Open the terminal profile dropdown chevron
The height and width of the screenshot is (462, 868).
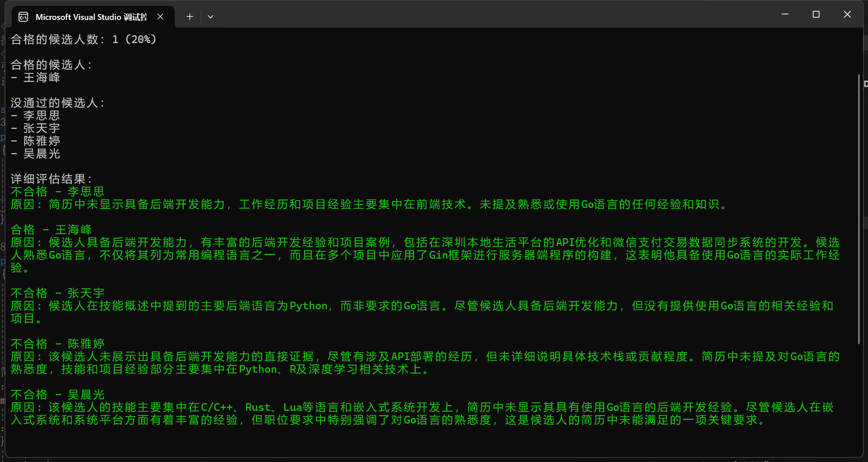(210, 16)
